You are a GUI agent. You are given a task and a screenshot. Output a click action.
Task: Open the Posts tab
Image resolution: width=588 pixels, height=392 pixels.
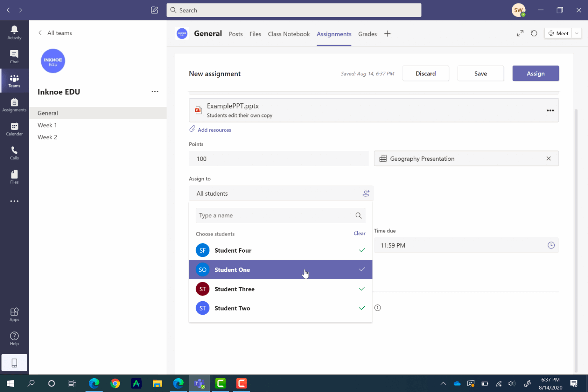tap(235, 34)
